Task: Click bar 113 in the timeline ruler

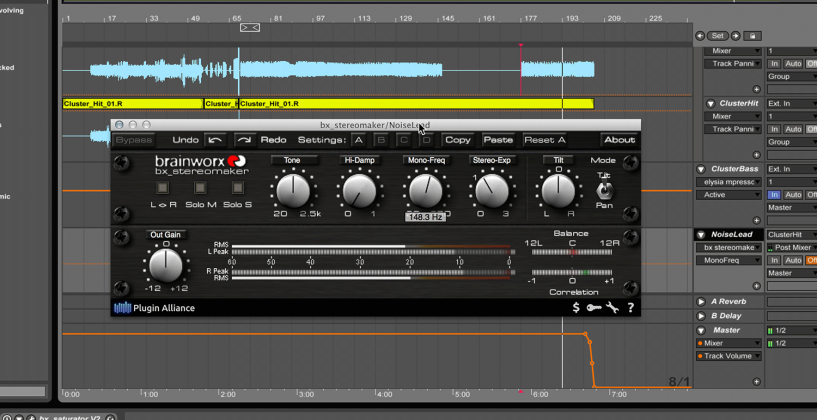Action: tap(364, 18)
